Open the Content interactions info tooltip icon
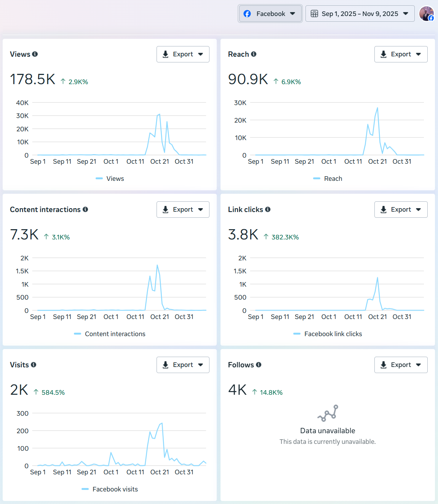Viewport: 438px width, 504px height. coord(86,209)
